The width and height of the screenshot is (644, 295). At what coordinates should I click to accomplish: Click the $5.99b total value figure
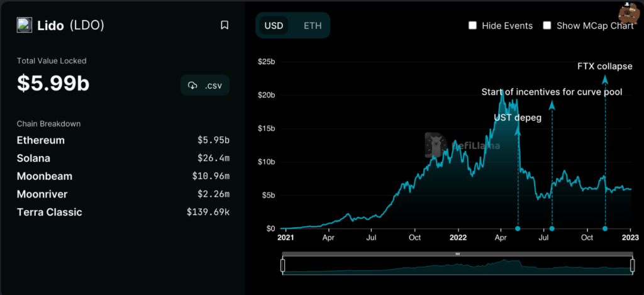[53, 84]
